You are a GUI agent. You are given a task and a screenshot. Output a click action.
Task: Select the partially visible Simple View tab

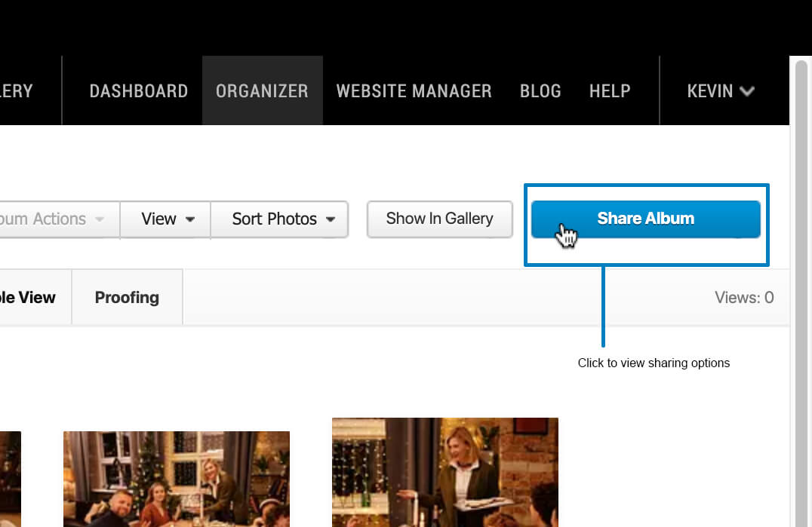30,297
